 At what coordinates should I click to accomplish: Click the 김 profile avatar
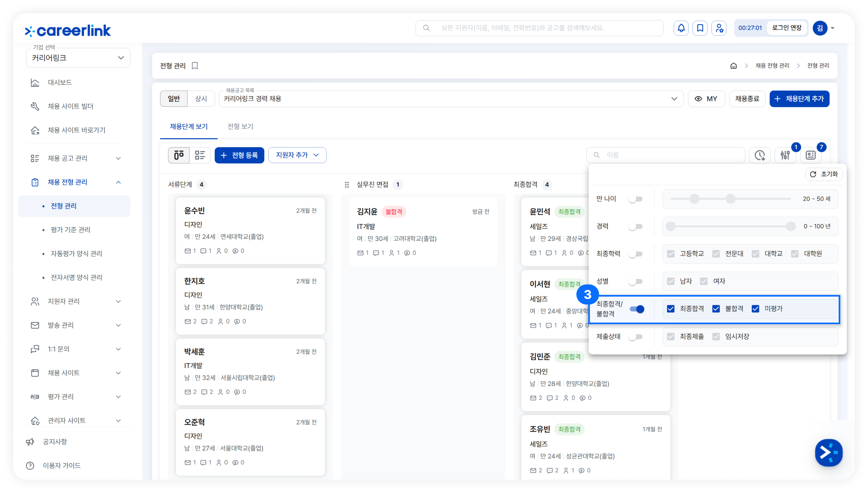(820, 28)
